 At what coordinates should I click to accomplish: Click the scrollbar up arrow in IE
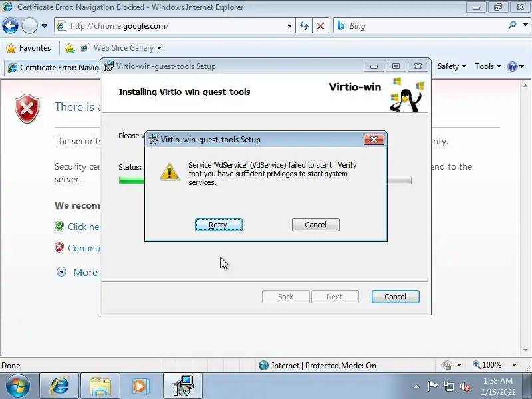point(525,86)
